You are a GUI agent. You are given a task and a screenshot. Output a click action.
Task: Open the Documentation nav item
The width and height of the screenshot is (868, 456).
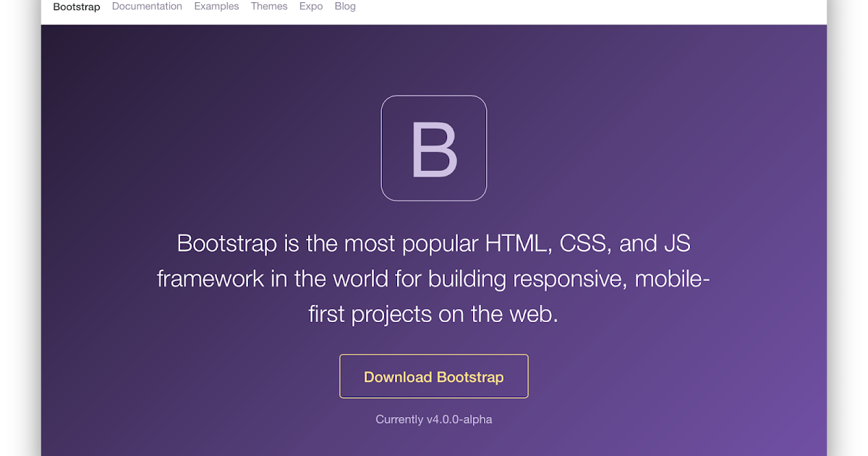(x=147, y=7)
